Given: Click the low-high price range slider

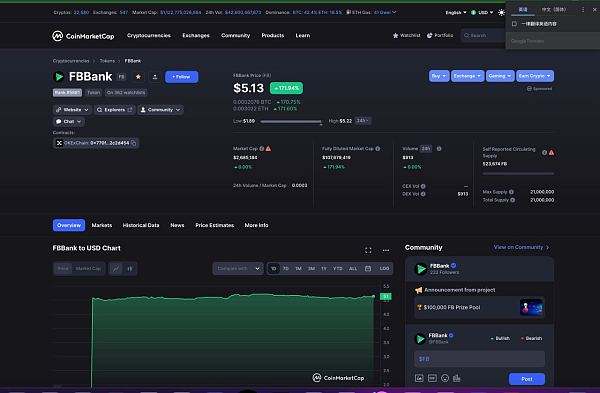Looking at the screenshot, I should 291,122.
